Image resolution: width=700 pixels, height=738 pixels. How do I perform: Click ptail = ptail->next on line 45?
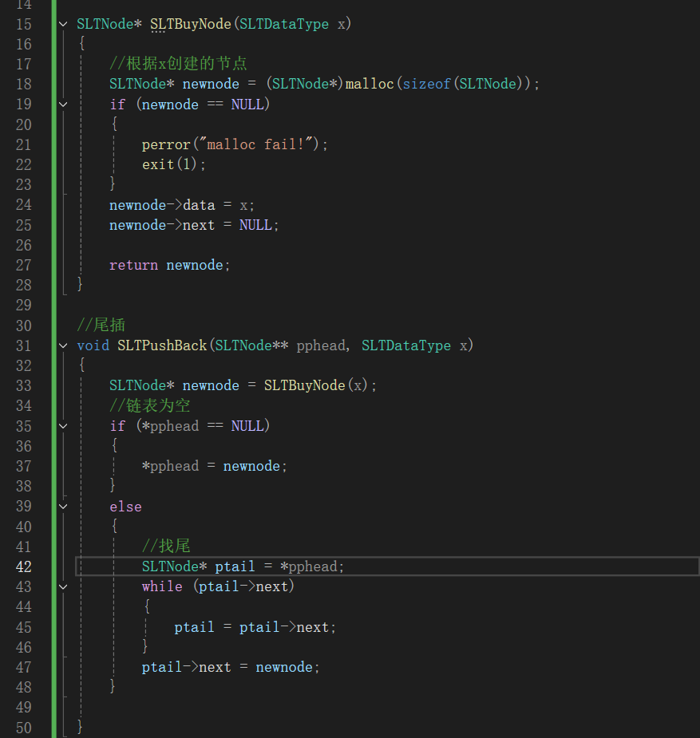click(x=255, y=627)
